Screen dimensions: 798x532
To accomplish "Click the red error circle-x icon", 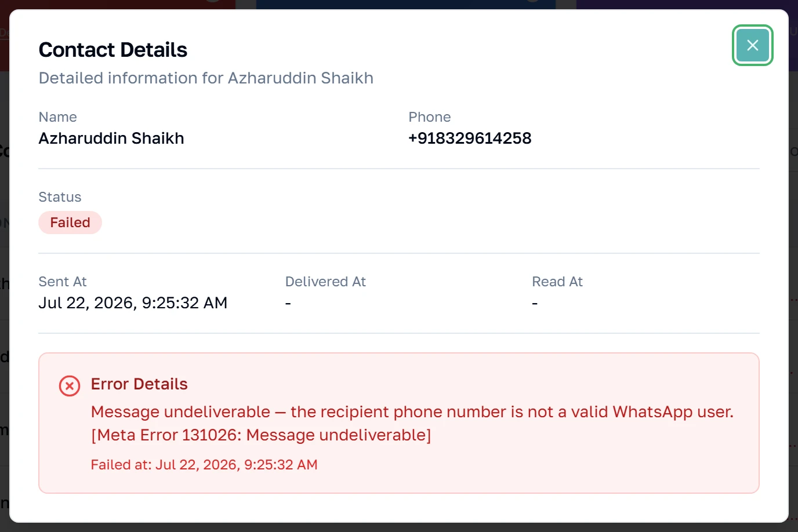I will tap(70, 385).
